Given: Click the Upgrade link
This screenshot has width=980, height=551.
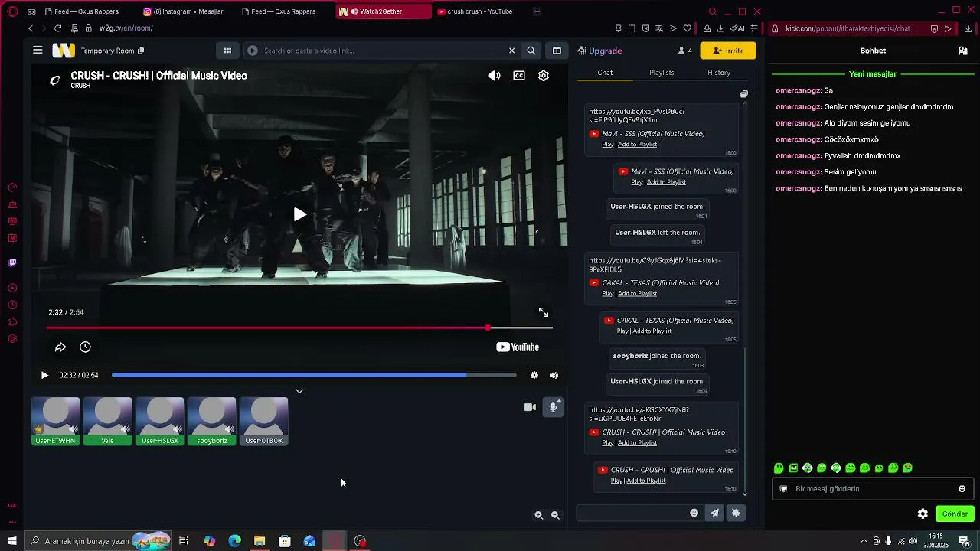Looking at the screenshot, I should pyautogui.click(x=599, y=51).
